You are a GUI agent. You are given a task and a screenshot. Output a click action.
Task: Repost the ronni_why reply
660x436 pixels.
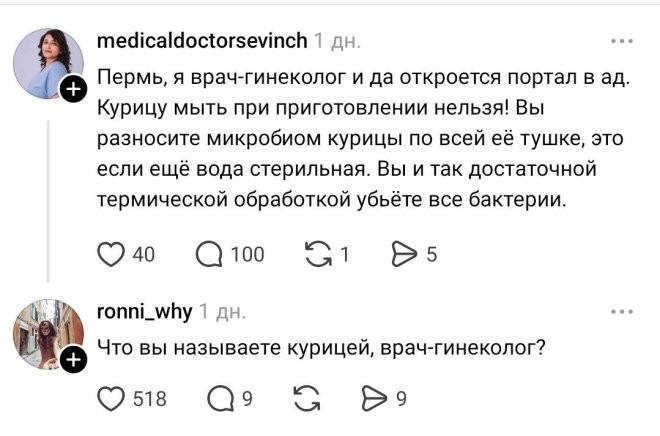click(x=307, y=399)
